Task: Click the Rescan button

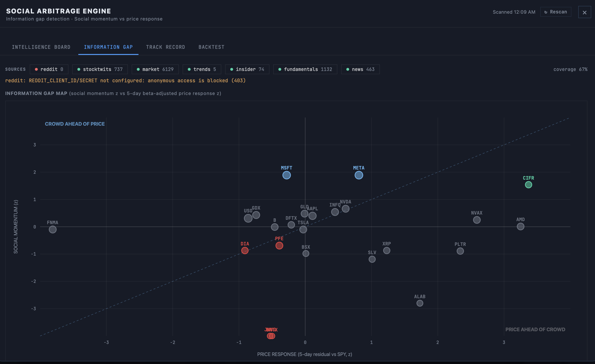Action: (555, 12)
